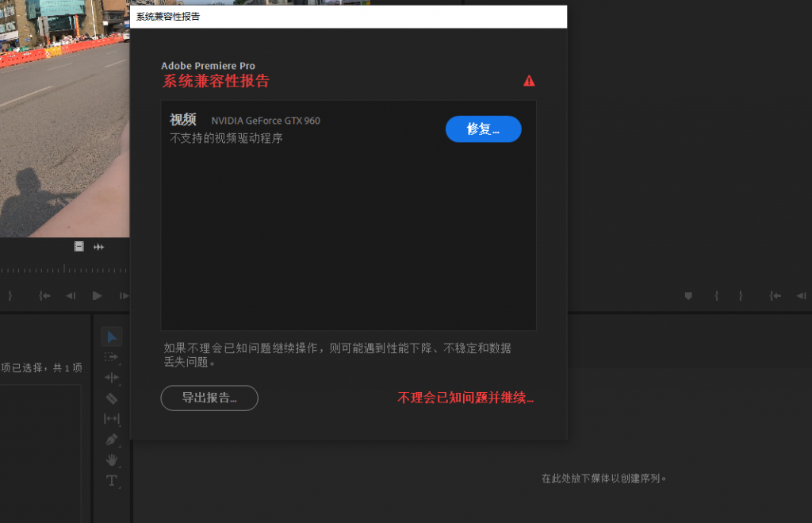Image resolution: width=812 pixels, height=523 pixels.
Task: Select the Slip tool
Action: point(111,418)
